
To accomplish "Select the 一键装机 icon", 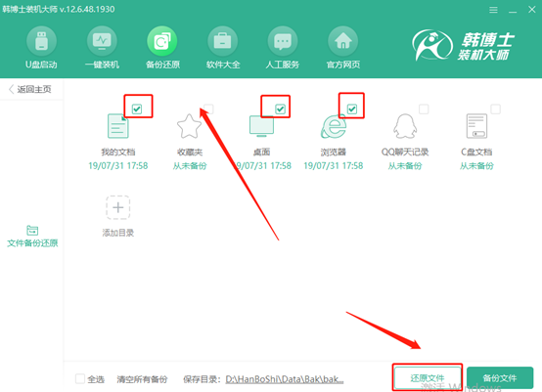I will 102,41.
